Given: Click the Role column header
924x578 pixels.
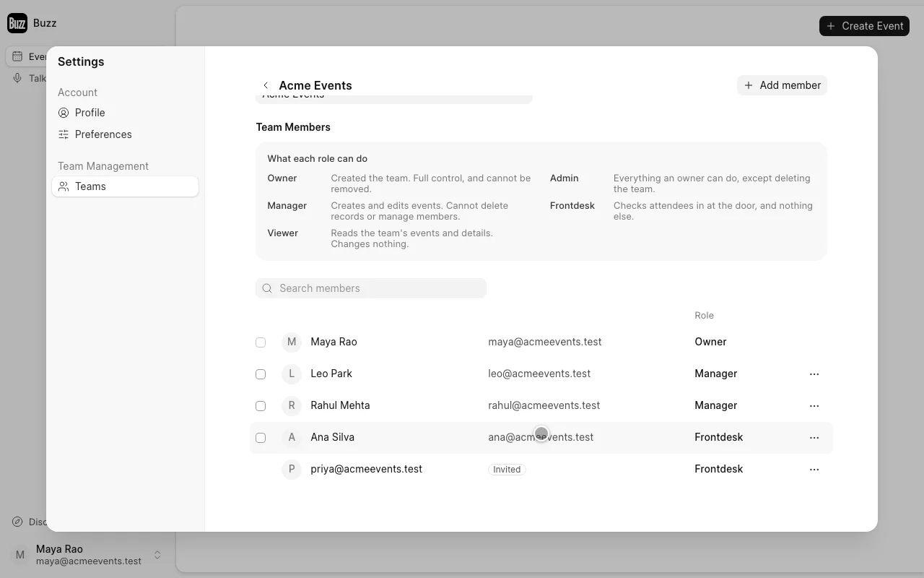Looking at the screenshot, I should coord(704,316).
